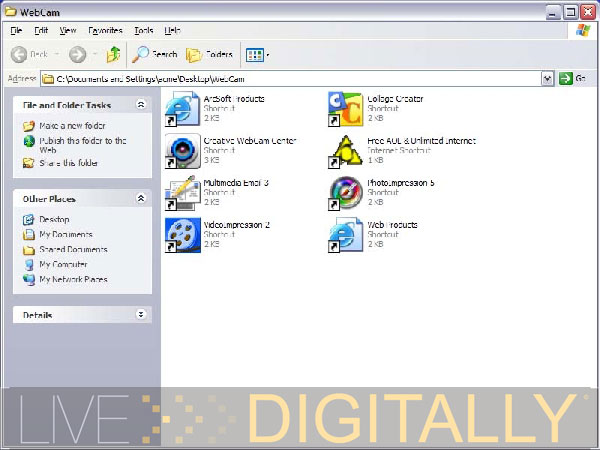Open the Collage Creator shortcut icon
This screenshot has width=600, height=450.
point(346,108)
